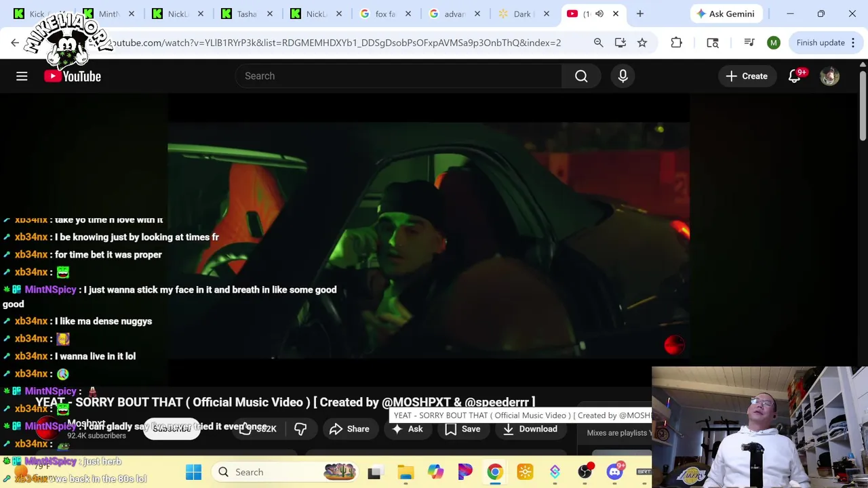
Task: Open YouTube notifications bell
Action: 794,76
